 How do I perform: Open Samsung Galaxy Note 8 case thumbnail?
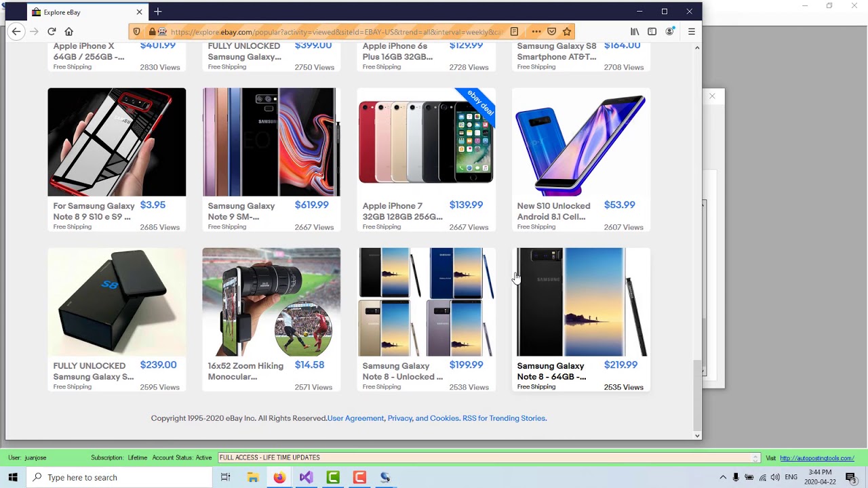point(117,142)
